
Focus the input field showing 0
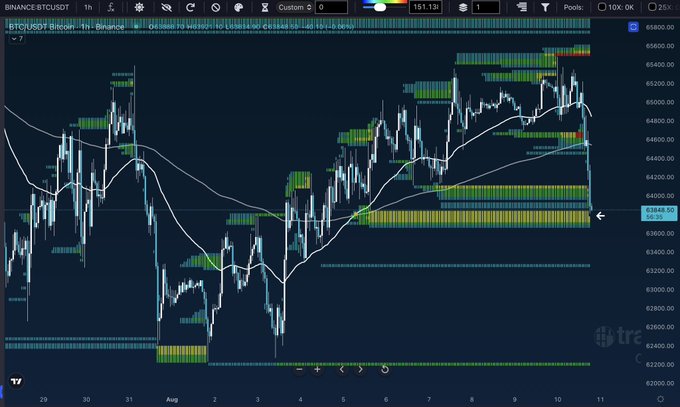331,7
